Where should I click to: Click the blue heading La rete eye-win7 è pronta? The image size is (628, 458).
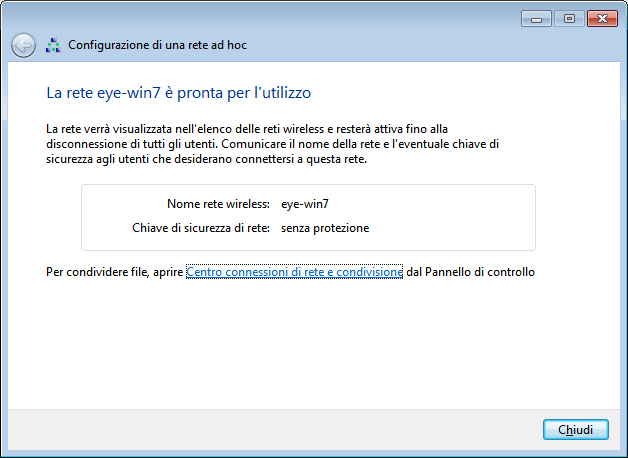click(x=179, y=93)
